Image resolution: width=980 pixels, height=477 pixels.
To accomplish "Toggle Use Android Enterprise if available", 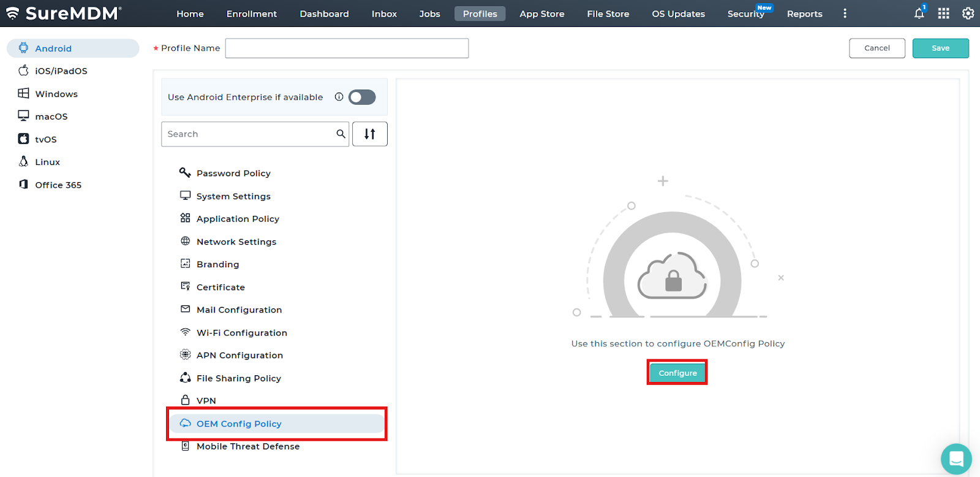I will pyautogui.click(x=361, y=97).
